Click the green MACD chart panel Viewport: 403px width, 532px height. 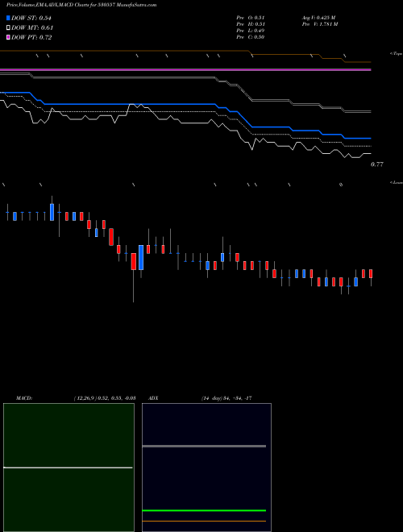click(x=69, y=468)
